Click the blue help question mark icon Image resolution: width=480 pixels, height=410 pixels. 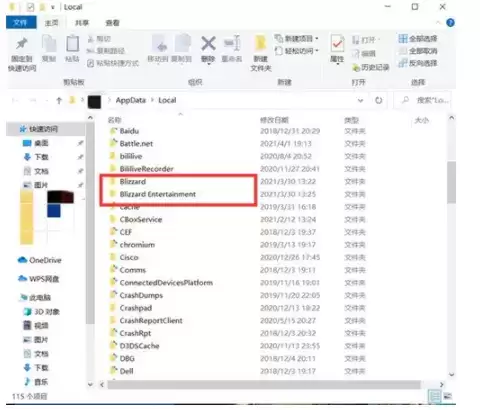tap(450, 23)
